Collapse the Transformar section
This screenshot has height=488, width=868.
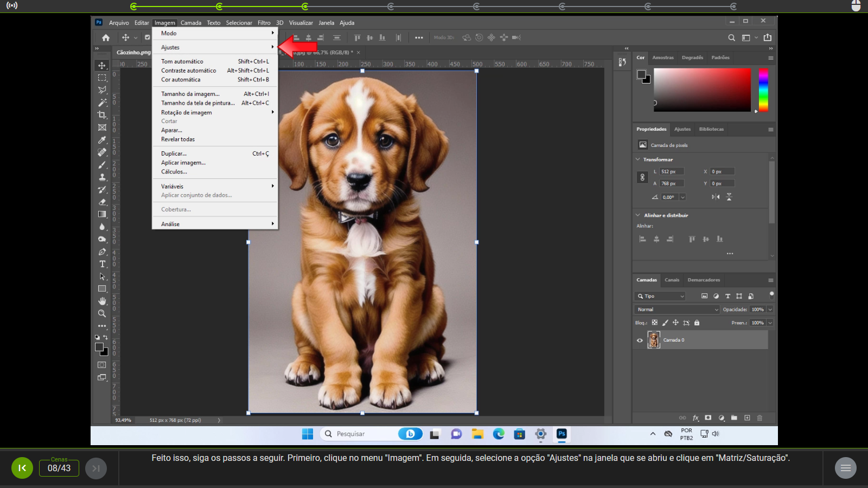tap(638, 159)
